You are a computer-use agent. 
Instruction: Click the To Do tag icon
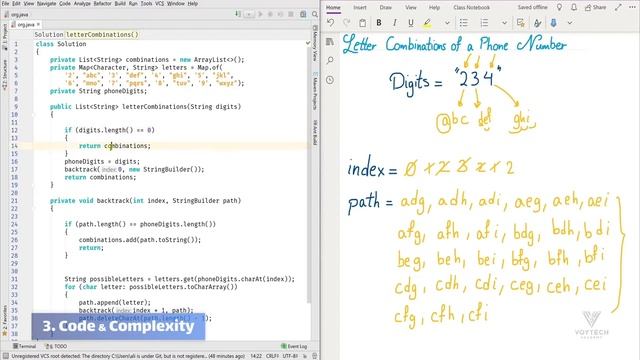click(520, 23)
